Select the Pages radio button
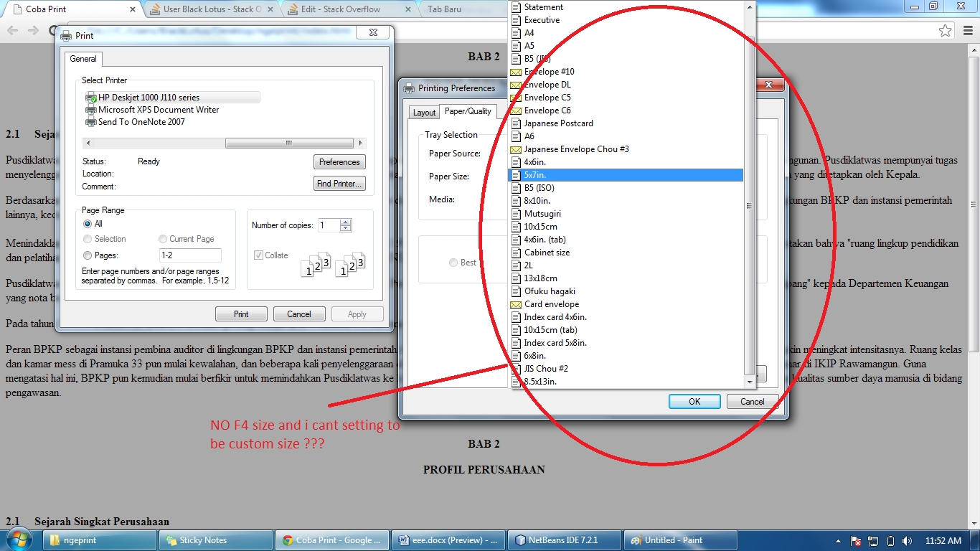 (88, 255)
